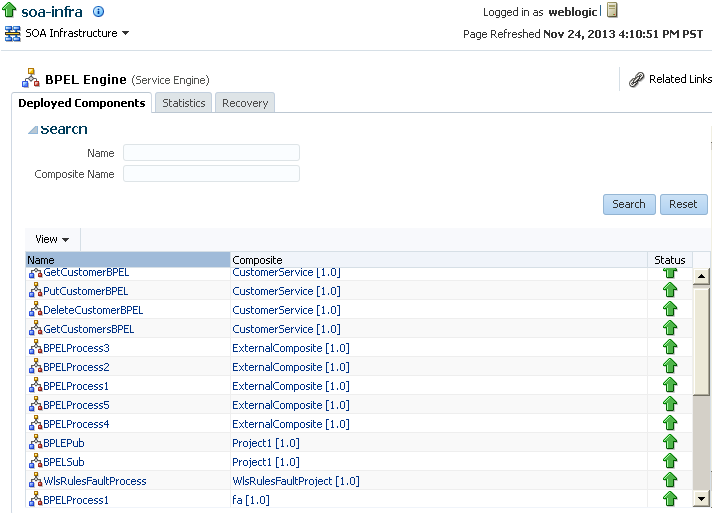Switch to the Recovery tab
The height and width of the screenshot is (513, 712).
coord(245,103)
